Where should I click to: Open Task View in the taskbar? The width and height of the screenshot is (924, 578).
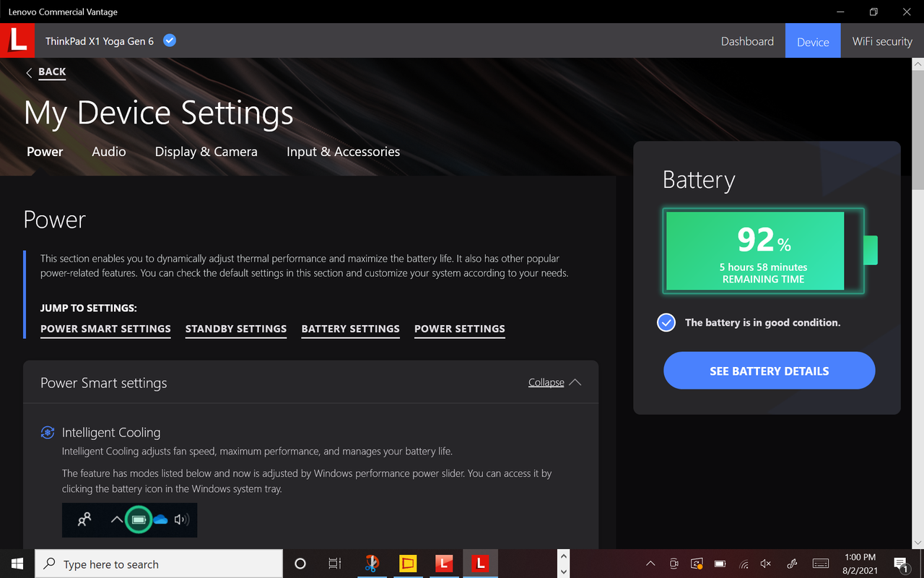[x=334, y=564]
